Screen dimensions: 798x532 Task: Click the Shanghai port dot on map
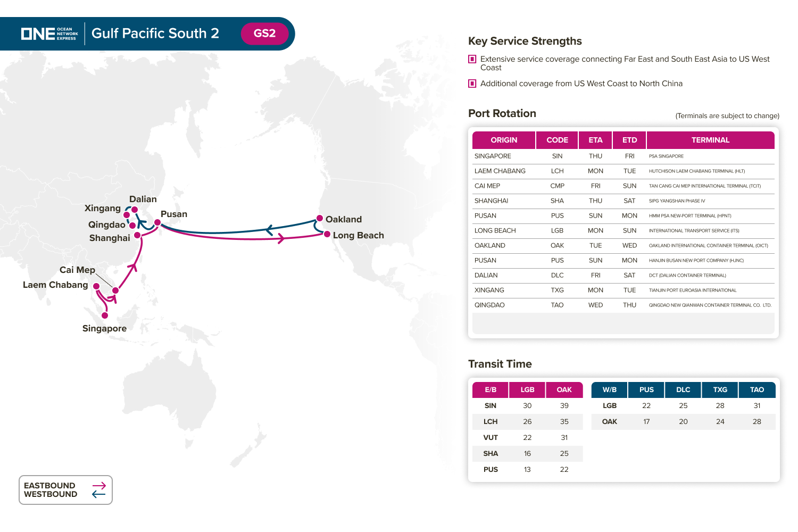coord(137,235)
